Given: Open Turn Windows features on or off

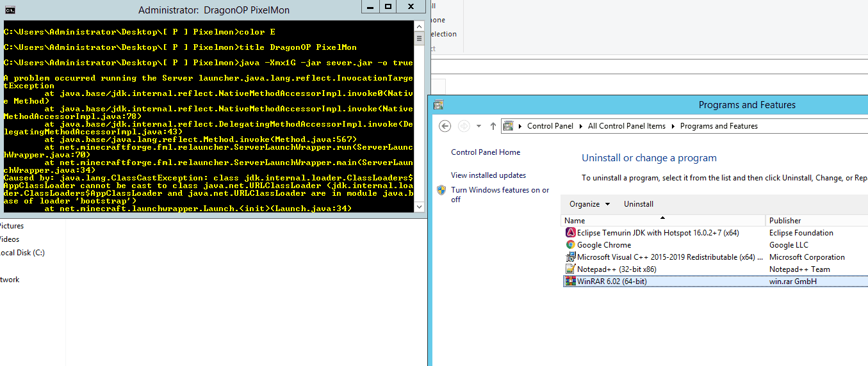Looking at the screenshot, I should pyautogui.click(x=500, y=195).
